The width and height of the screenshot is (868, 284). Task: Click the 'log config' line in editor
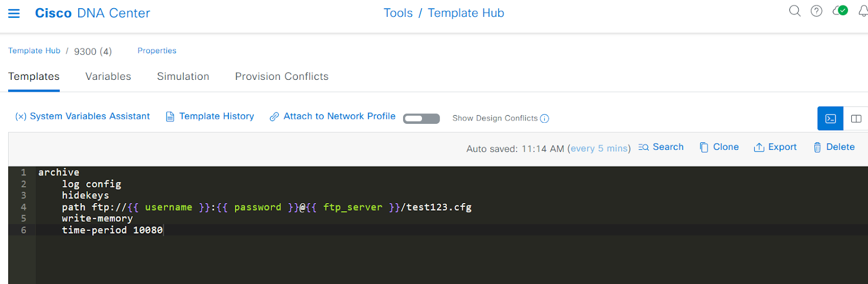91,184
